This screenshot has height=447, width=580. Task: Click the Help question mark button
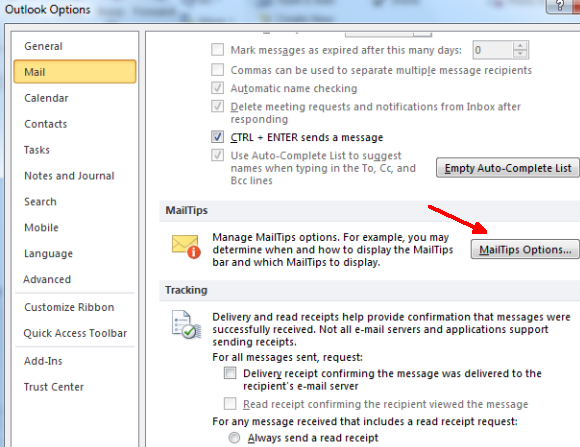pos(560,6)
